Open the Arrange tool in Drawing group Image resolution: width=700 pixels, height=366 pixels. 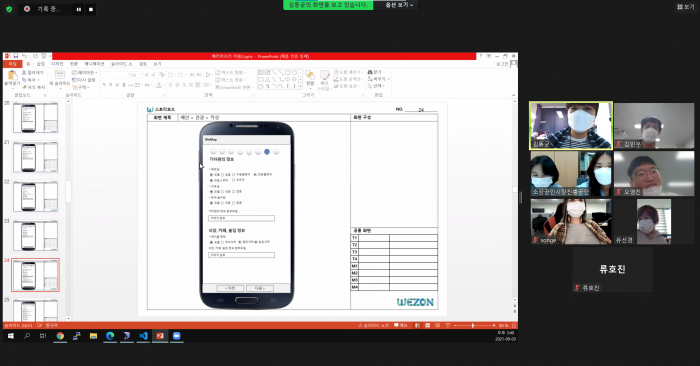(x=310, y=79)
